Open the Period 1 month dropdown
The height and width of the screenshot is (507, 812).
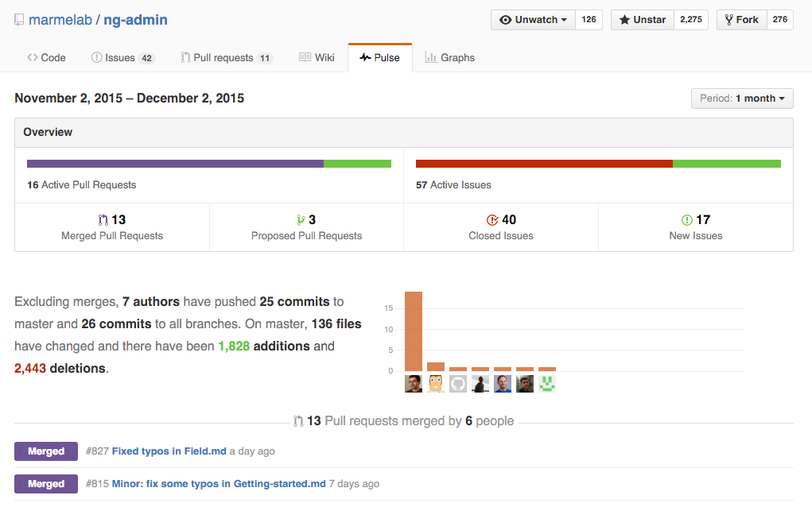[742, 99]
